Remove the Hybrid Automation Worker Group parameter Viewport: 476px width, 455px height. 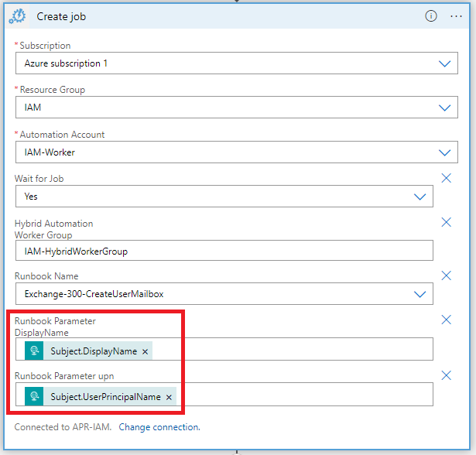point(446,222)
